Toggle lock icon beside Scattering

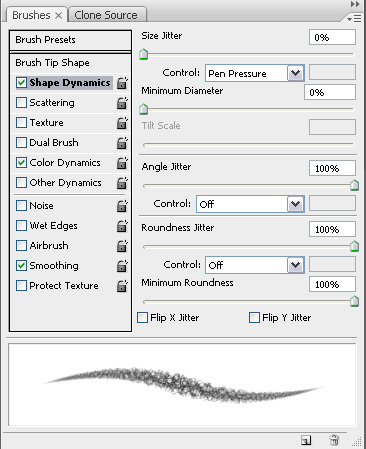tap(122, 103)
